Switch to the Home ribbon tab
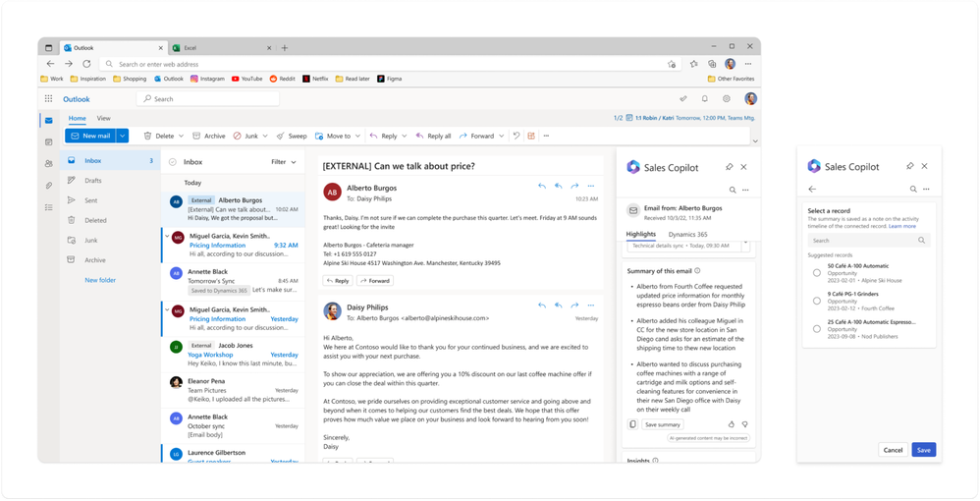This screenshot has width=980, height=501. pyautogui.click(x=78, y=118)
